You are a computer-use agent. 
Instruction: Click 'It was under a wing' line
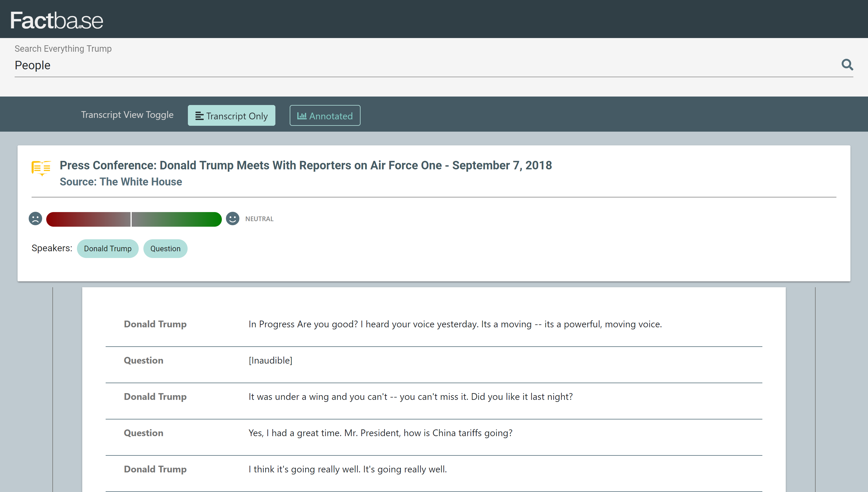tap(411, 396)
